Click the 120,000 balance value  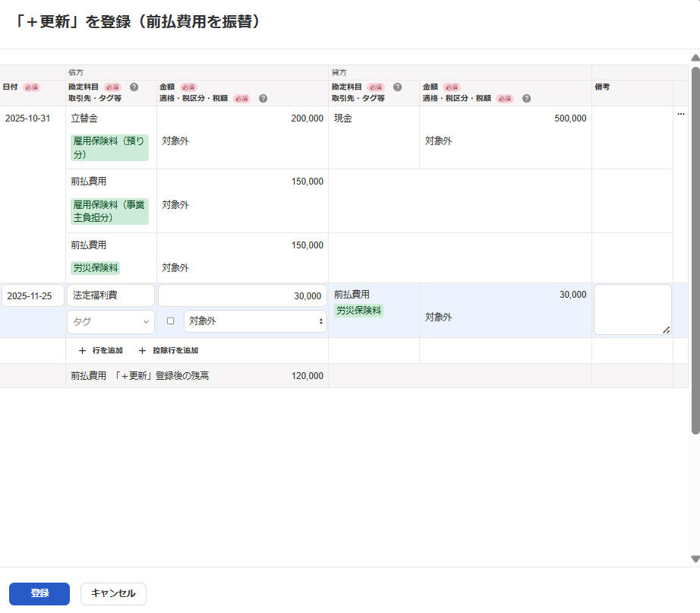[x=307, y=376]
